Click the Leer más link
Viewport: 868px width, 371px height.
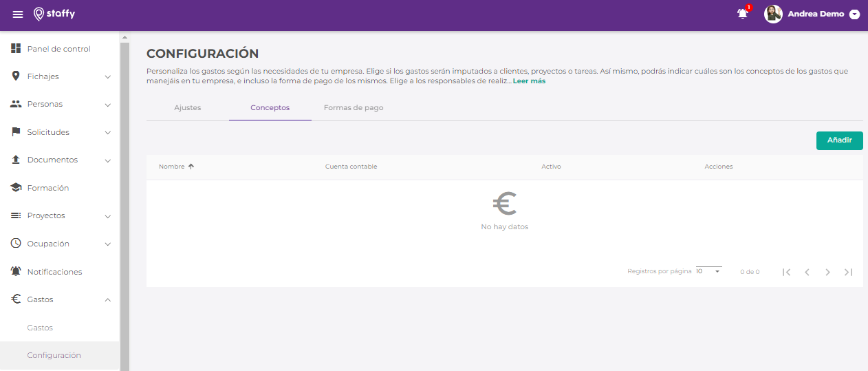pyautogui.click(x=529, y=81)
